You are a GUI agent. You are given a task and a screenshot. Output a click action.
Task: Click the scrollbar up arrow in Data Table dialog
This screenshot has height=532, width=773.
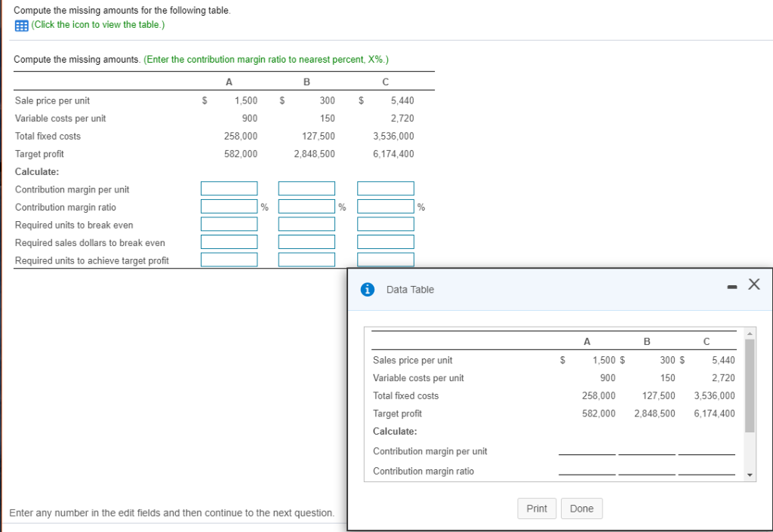748,334
